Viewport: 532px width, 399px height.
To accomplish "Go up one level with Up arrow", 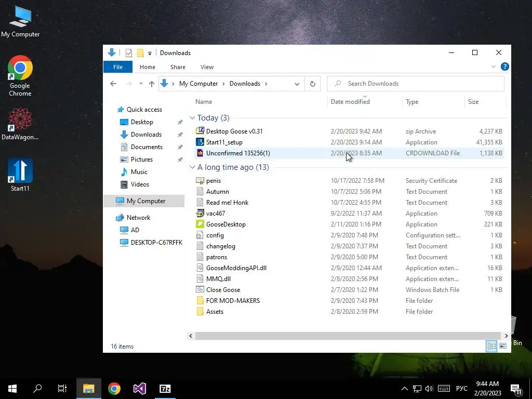I will click(152, 84).
